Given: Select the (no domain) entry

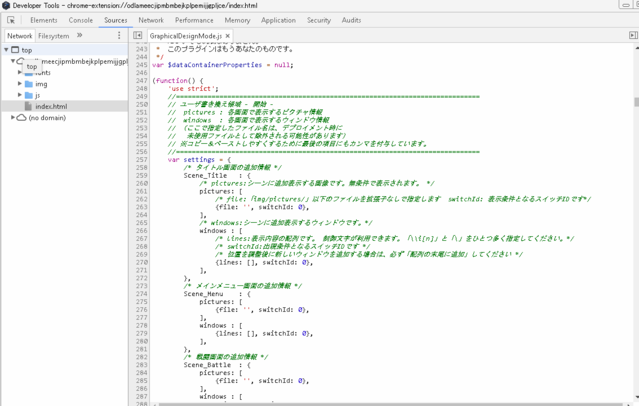Looking at the screenshot, I should coord(47,118).
